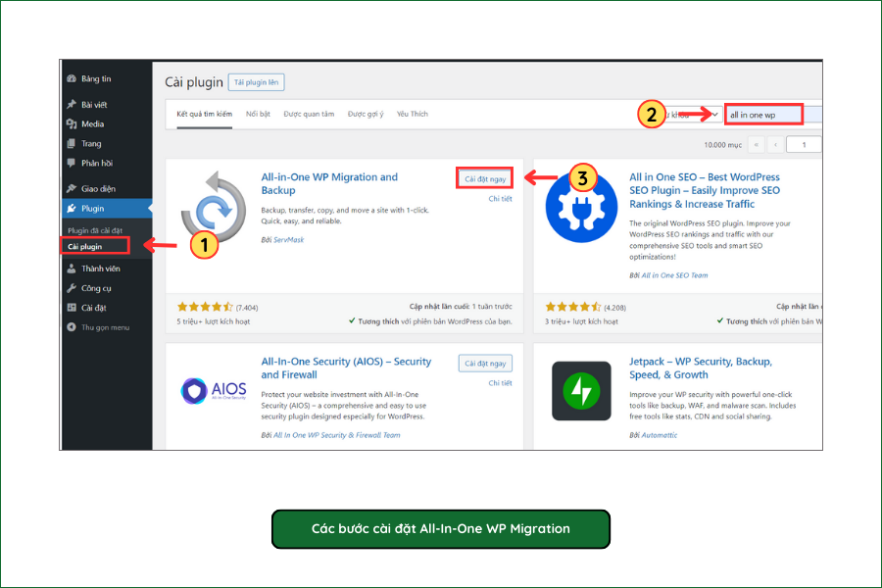This screenshot has width=882, height=588.
Task: Click the Phản hồi comments icon
Action: 72,164
